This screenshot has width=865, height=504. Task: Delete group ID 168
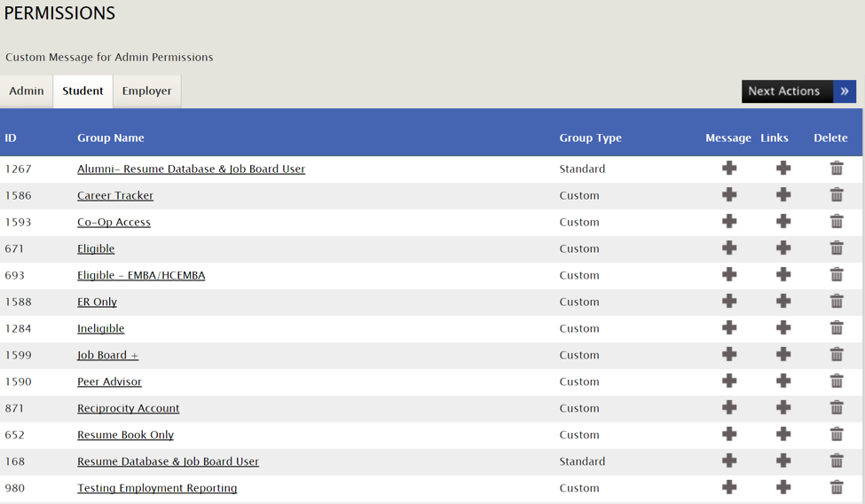point(837,461)
